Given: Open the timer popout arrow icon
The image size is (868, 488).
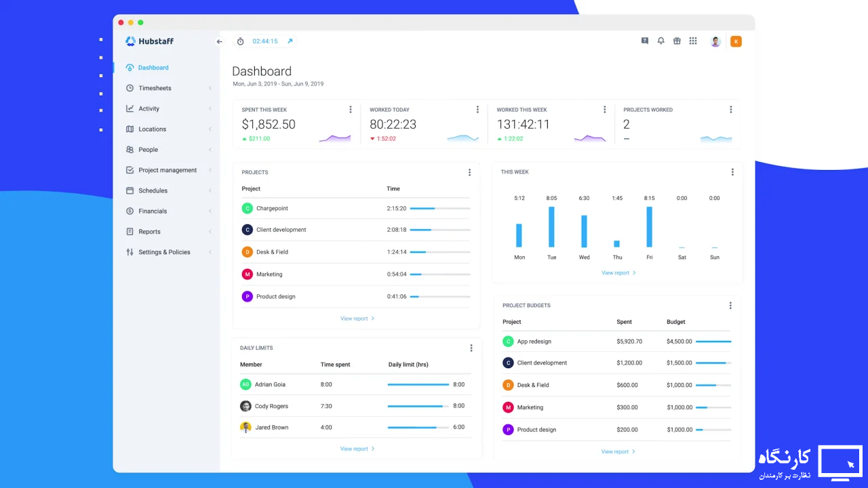Looking at the screenshot, I should pos(290,41).
